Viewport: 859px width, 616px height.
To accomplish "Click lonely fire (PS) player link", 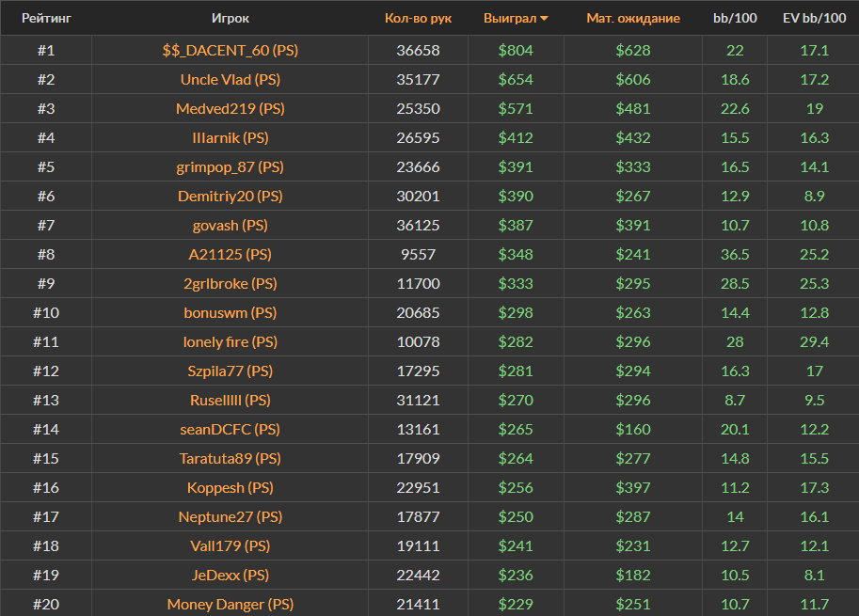I will click(231, 342).
